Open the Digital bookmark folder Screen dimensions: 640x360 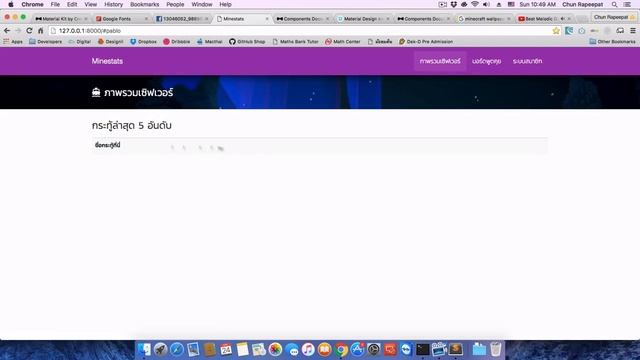[x=80, y=42]
